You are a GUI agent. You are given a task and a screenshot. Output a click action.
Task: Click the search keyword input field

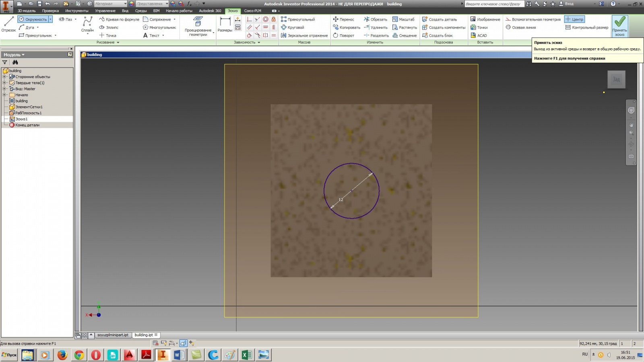coord(494,4)
